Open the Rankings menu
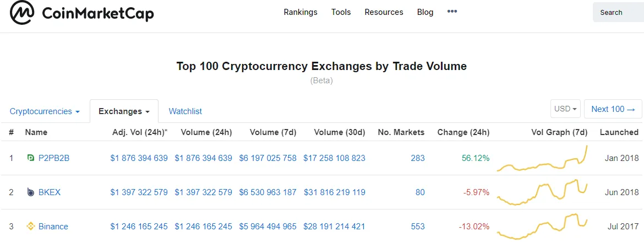The width and height of the screenshot is (644, 242). tap(301, 12)
